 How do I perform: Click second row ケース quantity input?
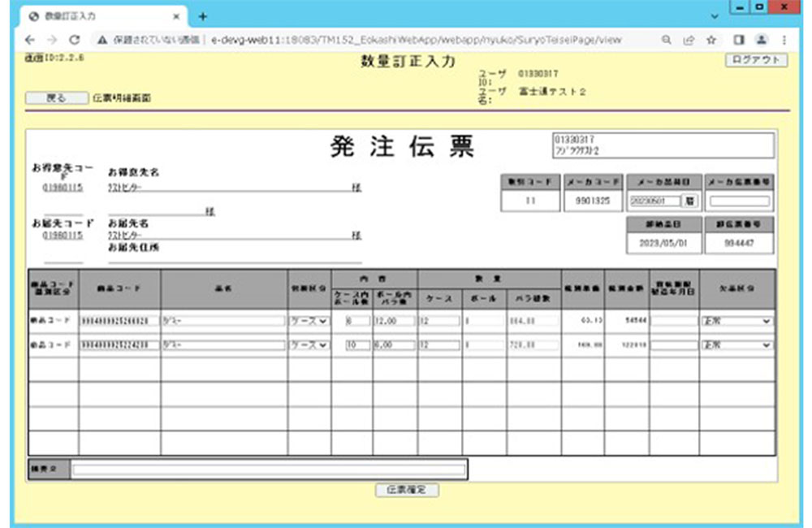coord(439,345)
